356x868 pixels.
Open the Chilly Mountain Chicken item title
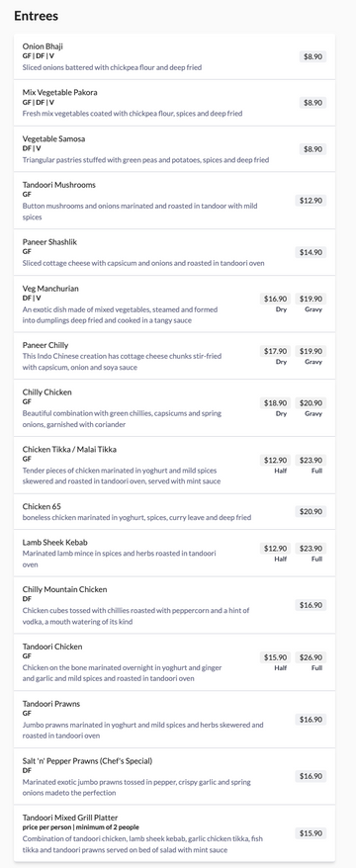point(65,589)
